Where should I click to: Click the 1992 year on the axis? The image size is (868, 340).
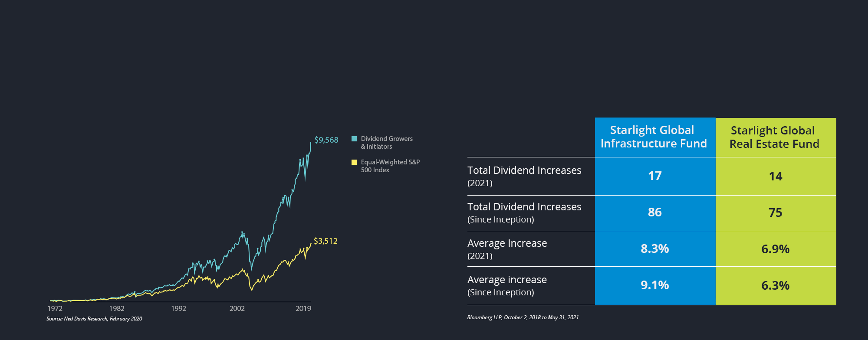tap(178, 308)
